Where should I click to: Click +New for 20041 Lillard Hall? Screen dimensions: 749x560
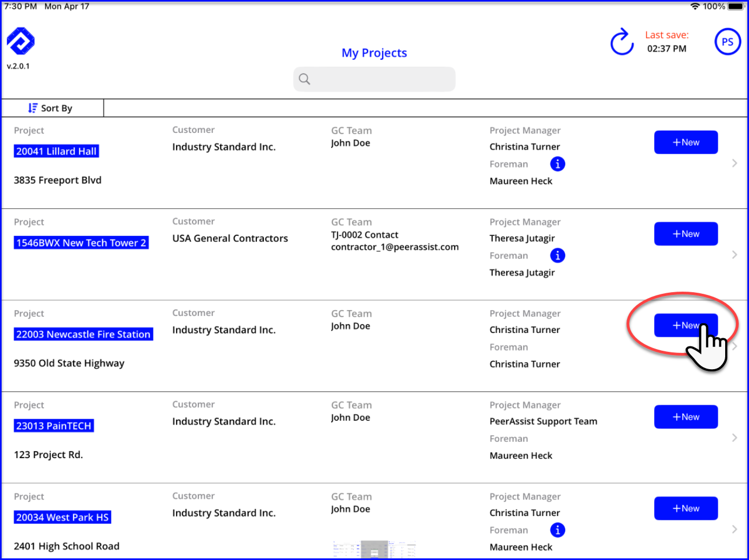(x=686, y=142)
